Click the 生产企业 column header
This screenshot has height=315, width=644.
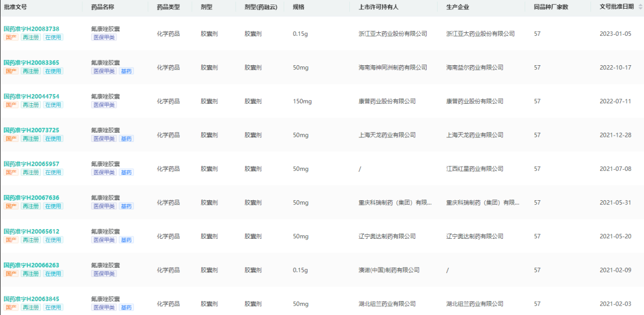coord(458,7)
